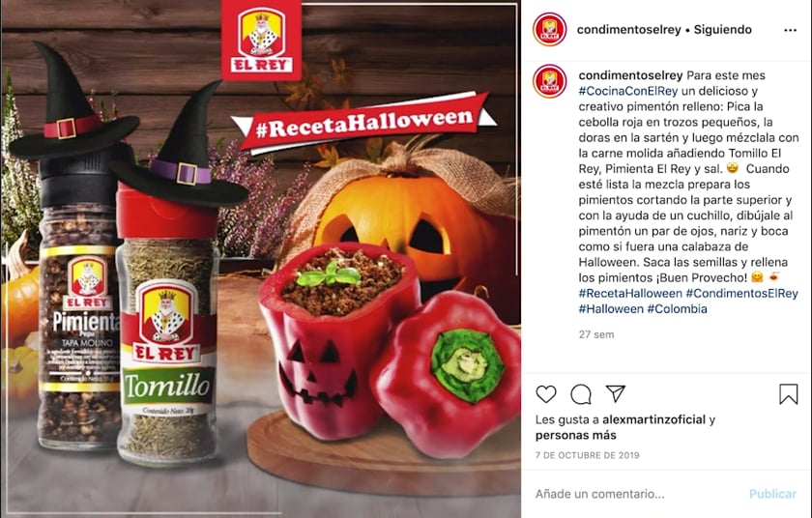Viewport: 812px width, 518px height.
Task: Open condimentoselrey profile picture in header
Action: pos(549,30)
